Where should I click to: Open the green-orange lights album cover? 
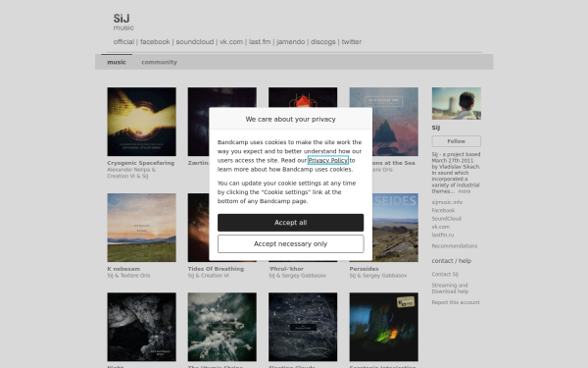coord(383,327)
